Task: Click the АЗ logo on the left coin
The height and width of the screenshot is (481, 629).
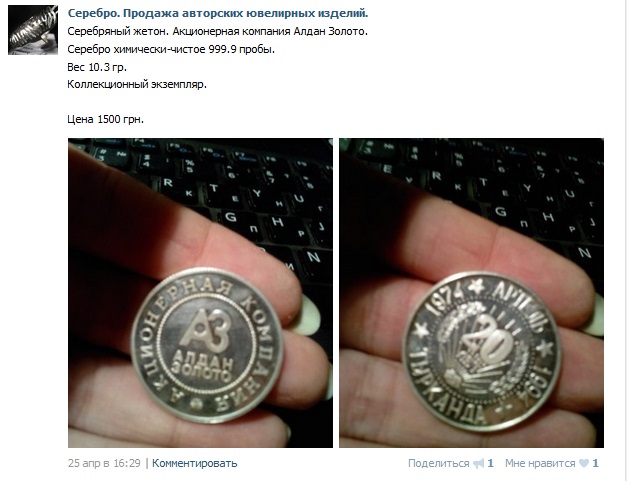Action: (203, 329)
